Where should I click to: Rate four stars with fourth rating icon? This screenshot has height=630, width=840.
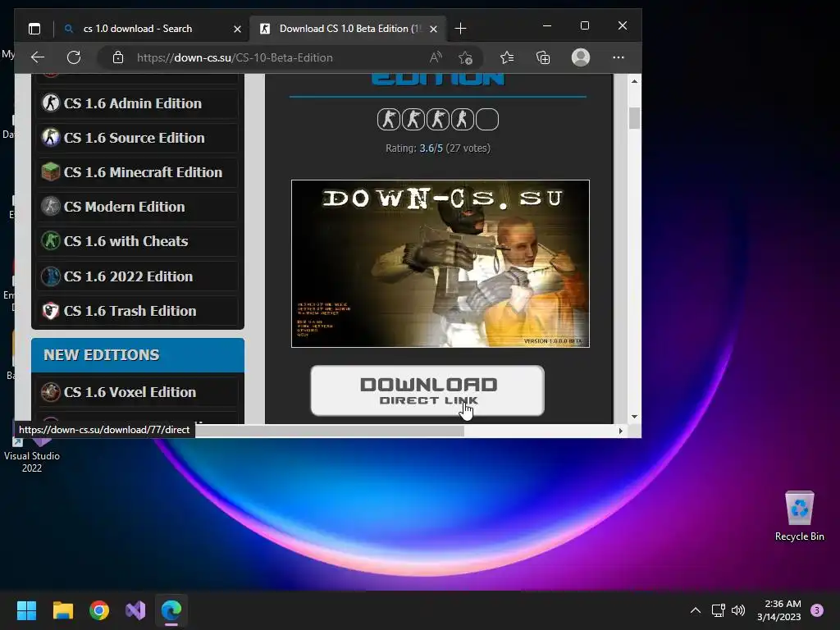coord(463,119)
